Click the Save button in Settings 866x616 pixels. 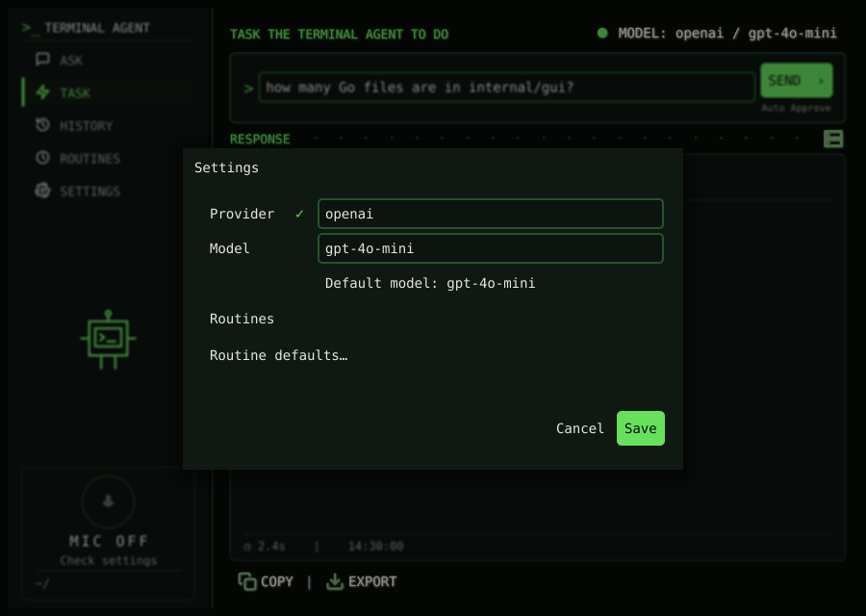[x=640, y=428]
